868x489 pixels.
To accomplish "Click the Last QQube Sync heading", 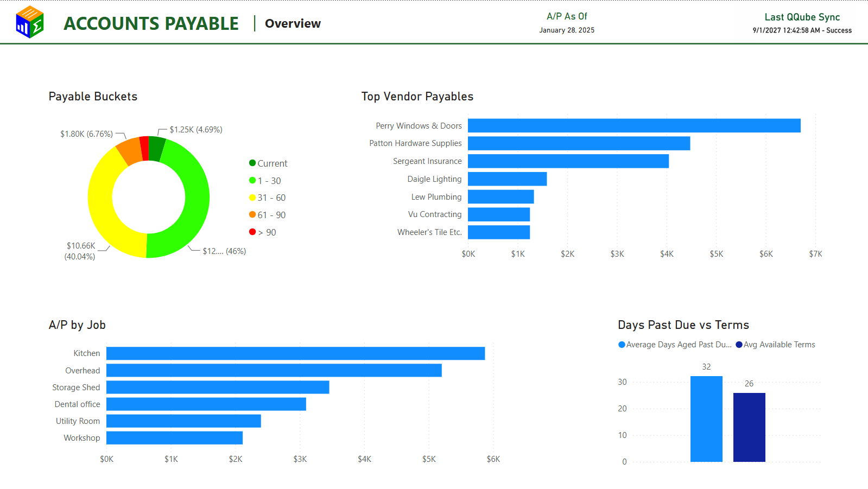I will coord(802,17).
